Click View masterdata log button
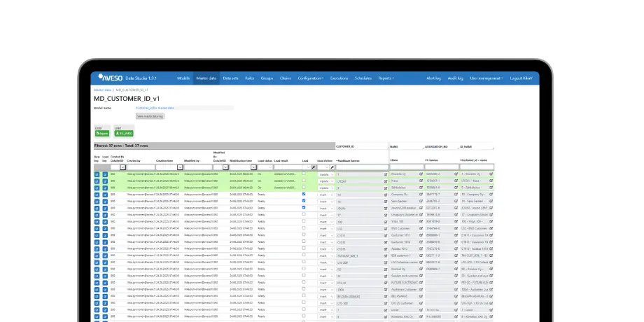Viewport: 644px width, 322px height. coord(150,116)
